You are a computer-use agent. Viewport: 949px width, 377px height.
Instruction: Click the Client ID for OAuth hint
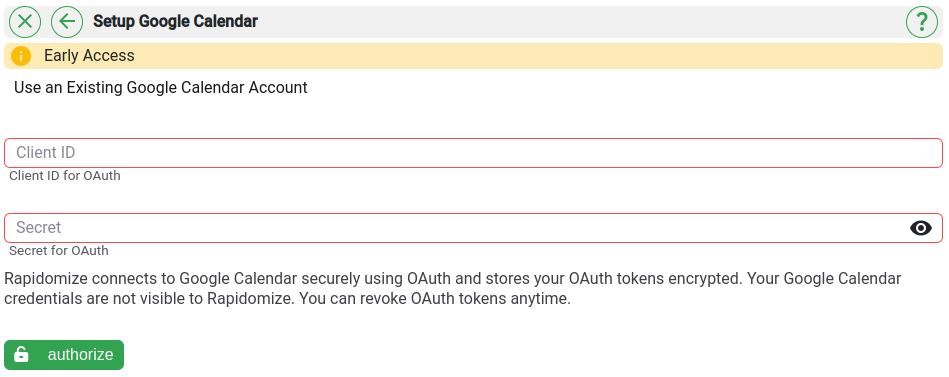point(65,176)
